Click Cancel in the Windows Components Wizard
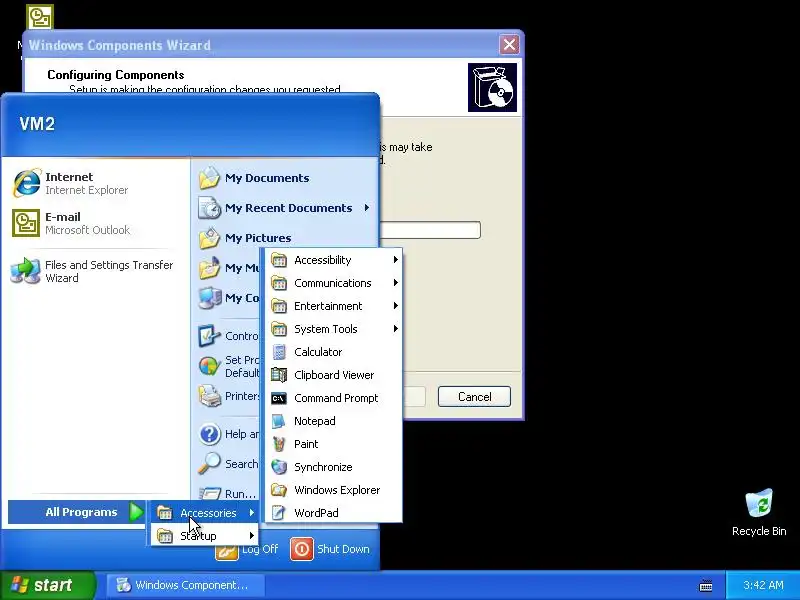The width and height of the screenshot is (800, 600). point(474,396)
